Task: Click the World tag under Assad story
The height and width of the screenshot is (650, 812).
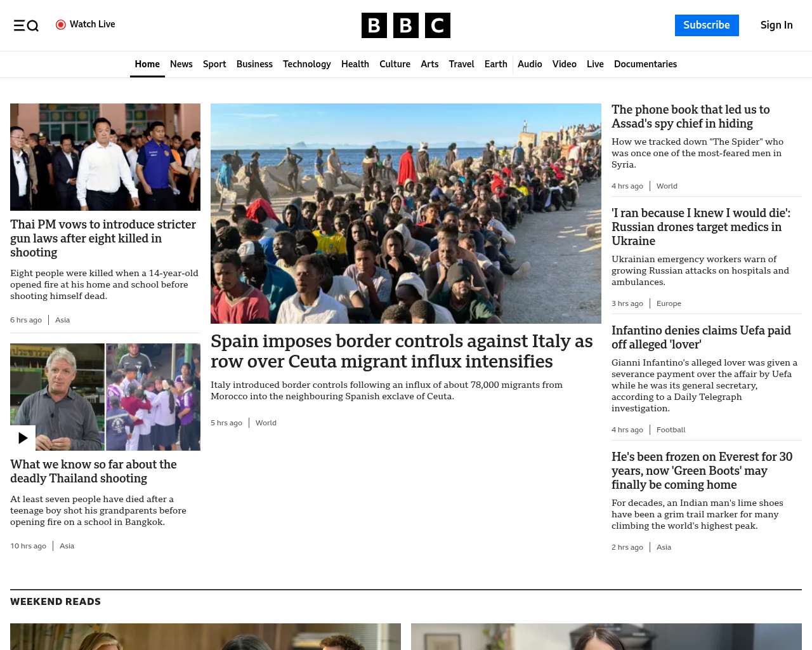Action: pos(667,186)
